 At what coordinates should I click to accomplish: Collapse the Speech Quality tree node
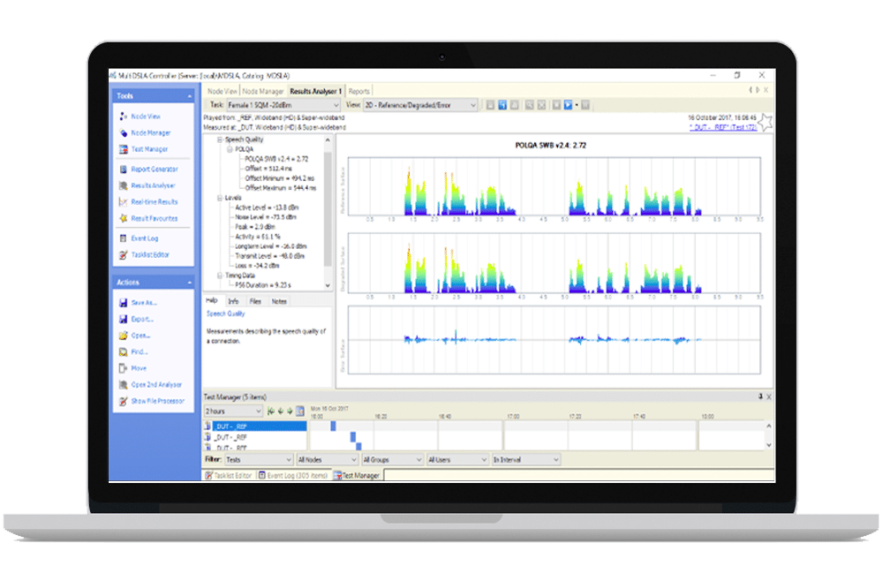coord(220,139)
